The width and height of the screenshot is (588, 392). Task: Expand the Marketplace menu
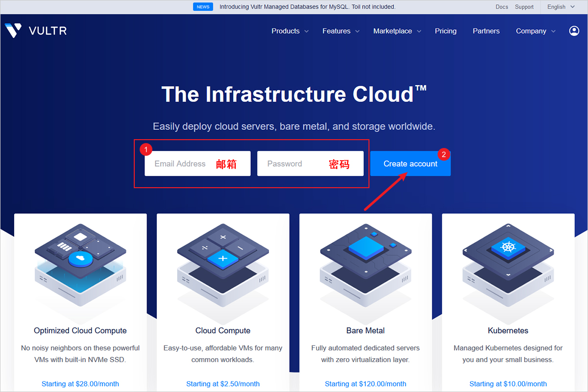(x=397, y=31)
